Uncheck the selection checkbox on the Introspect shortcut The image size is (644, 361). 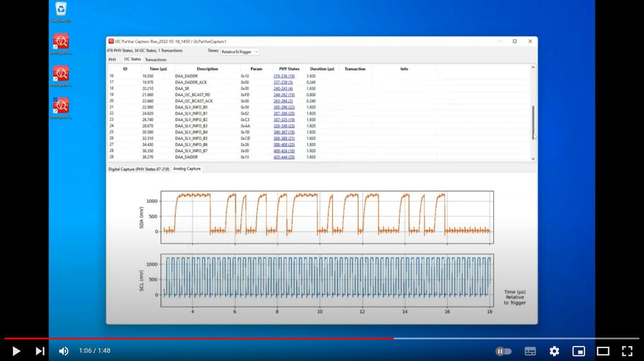click(x=55, y=99)
